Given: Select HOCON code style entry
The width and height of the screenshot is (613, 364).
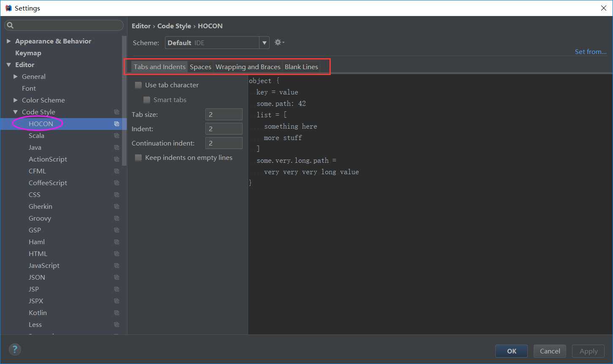Looking at the screenshot, I should coord(41,124).
